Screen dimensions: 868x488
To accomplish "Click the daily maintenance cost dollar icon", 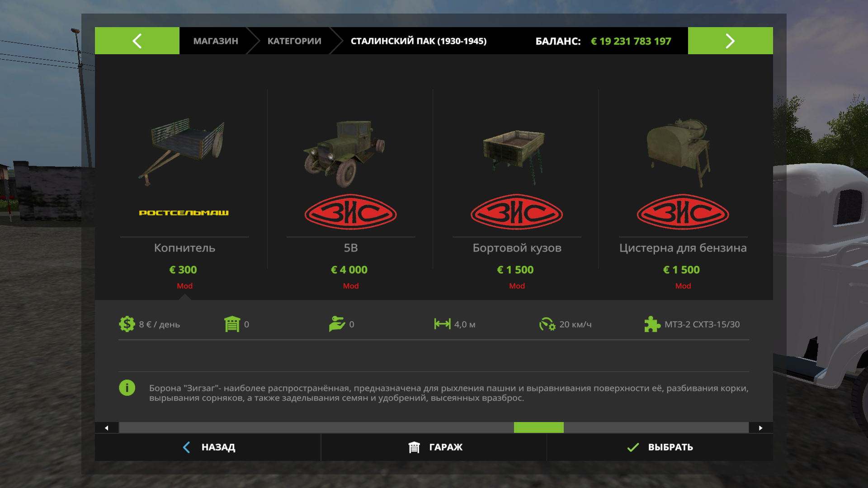I will point(127,324).
